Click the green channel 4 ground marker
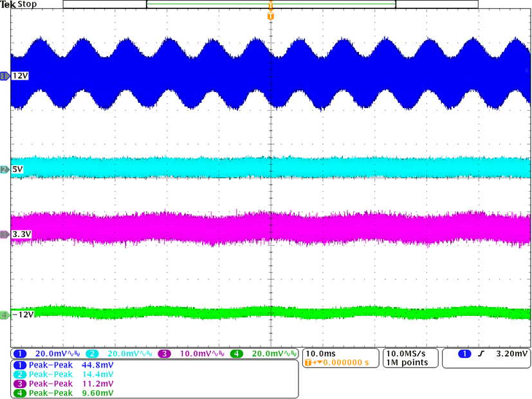The width and height of the screenshot is (532, 399). [5, 315]
